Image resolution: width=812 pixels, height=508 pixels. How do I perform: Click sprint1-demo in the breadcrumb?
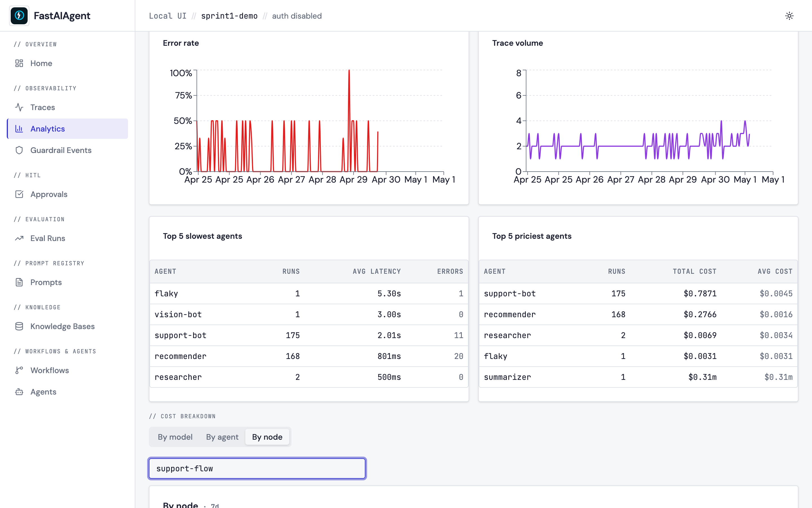[229, 16]
